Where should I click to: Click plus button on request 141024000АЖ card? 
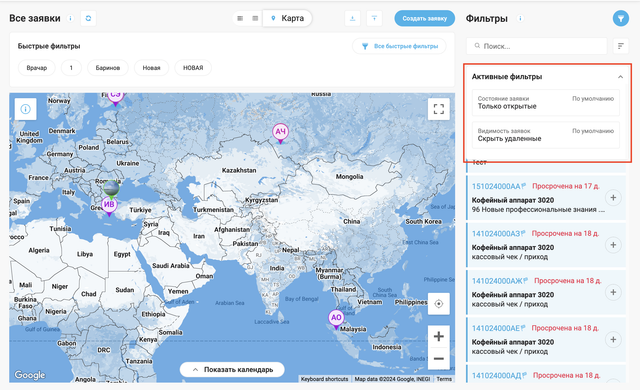[x=613, y=292]
